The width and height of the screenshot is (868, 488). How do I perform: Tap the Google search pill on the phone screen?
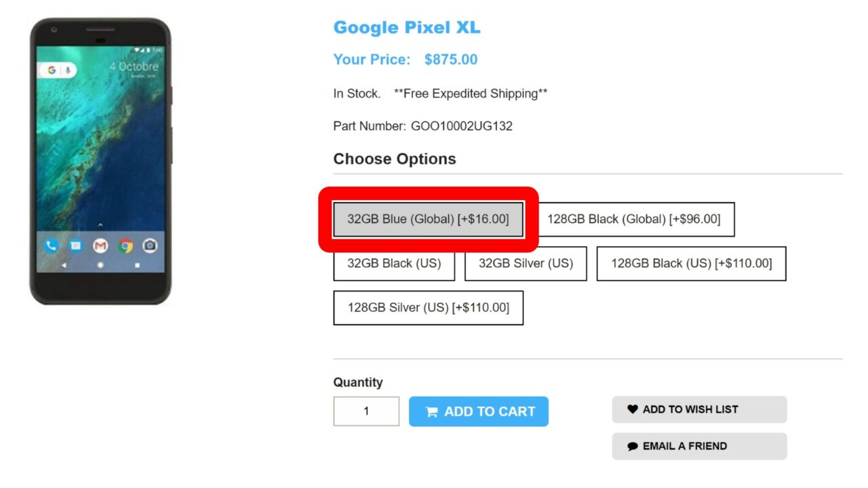click(58, 70)
